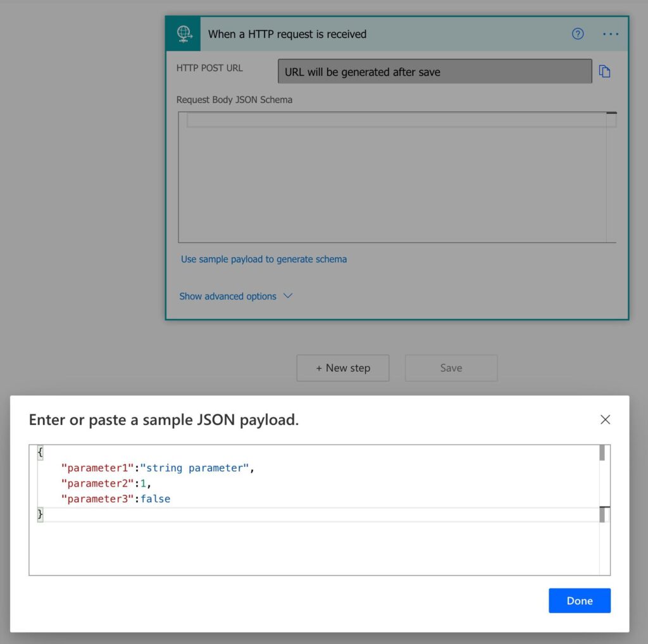Click the HTTP POST URL field
Screen dimensions: 648x644
click(435, 71)
